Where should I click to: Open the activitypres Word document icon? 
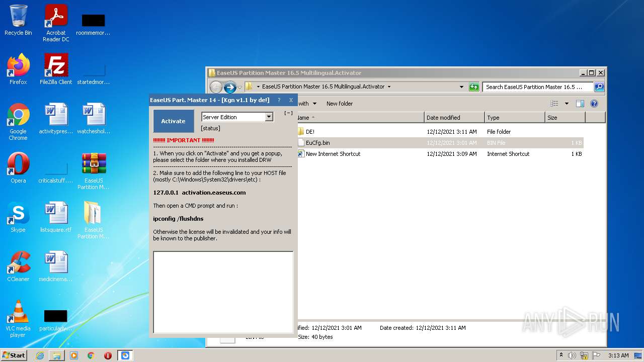coord(56,118)
